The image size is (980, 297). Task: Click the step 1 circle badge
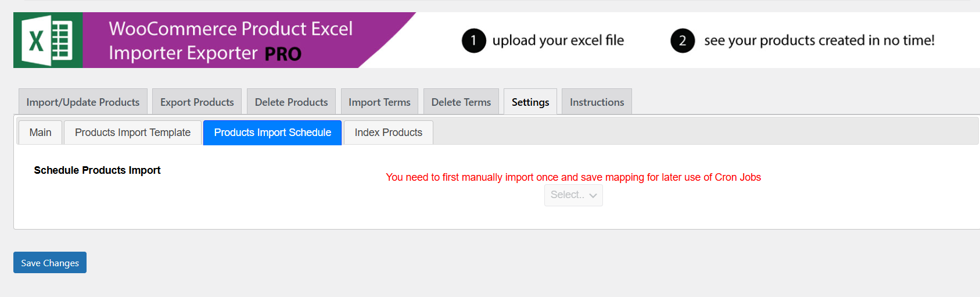point(473,41)
